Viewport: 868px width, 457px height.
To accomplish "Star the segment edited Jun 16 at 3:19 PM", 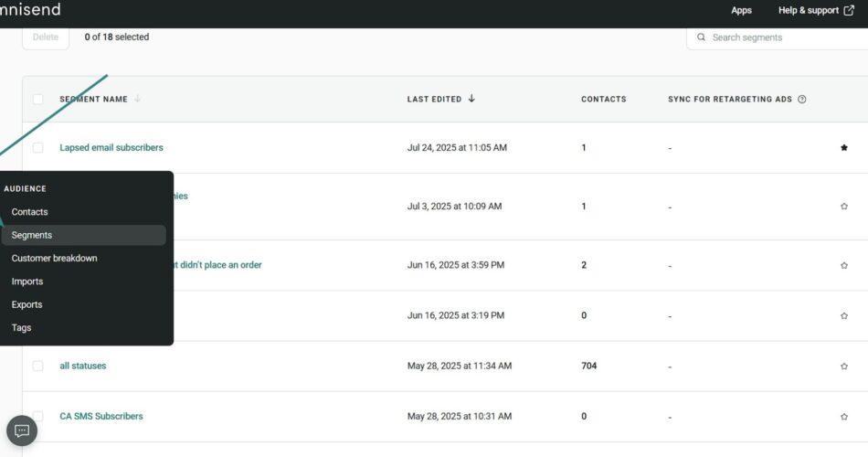I will [843, 316].
